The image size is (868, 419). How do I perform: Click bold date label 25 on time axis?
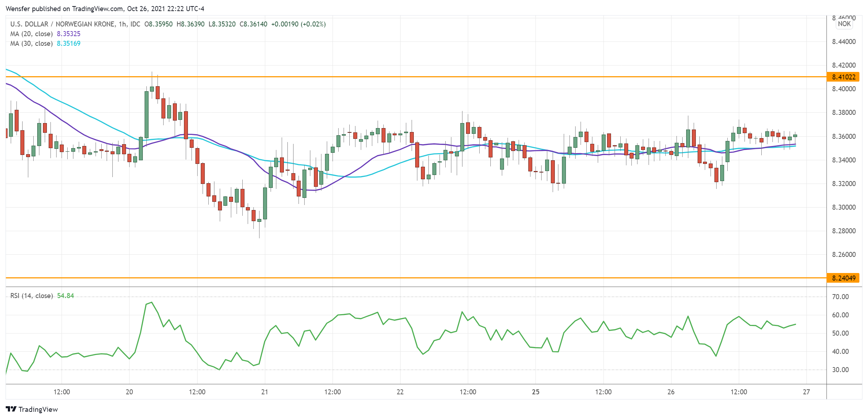pyautogui.click(x=535, y=392)
